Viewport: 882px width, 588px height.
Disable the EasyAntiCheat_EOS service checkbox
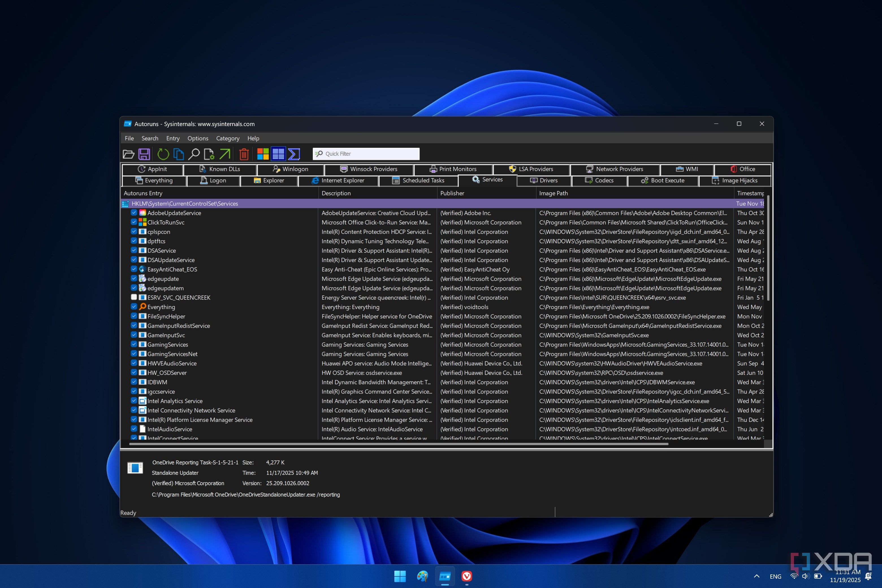(x=134, y=269)
